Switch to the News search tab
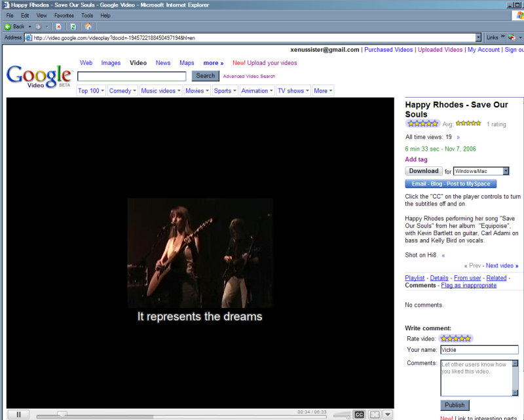524x420 pixels. click(x=163, y=63)
